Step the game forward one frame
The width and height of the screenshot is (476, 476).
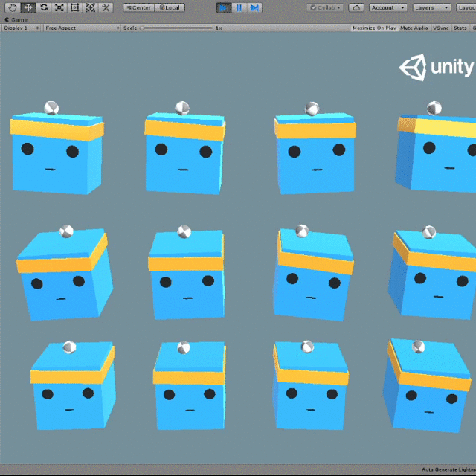pyautogui.click(x=254, y=8)
